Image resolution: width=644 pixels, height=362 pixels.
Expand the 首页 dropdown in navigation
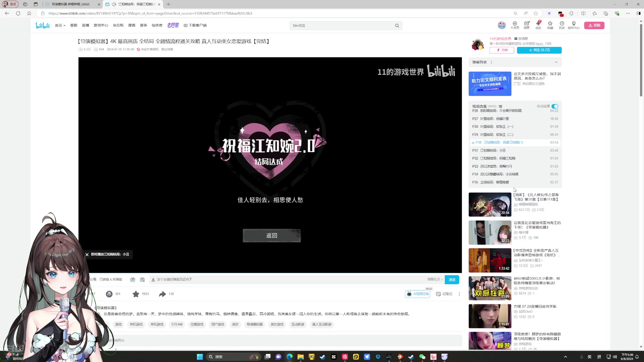[x=60, y=25]
